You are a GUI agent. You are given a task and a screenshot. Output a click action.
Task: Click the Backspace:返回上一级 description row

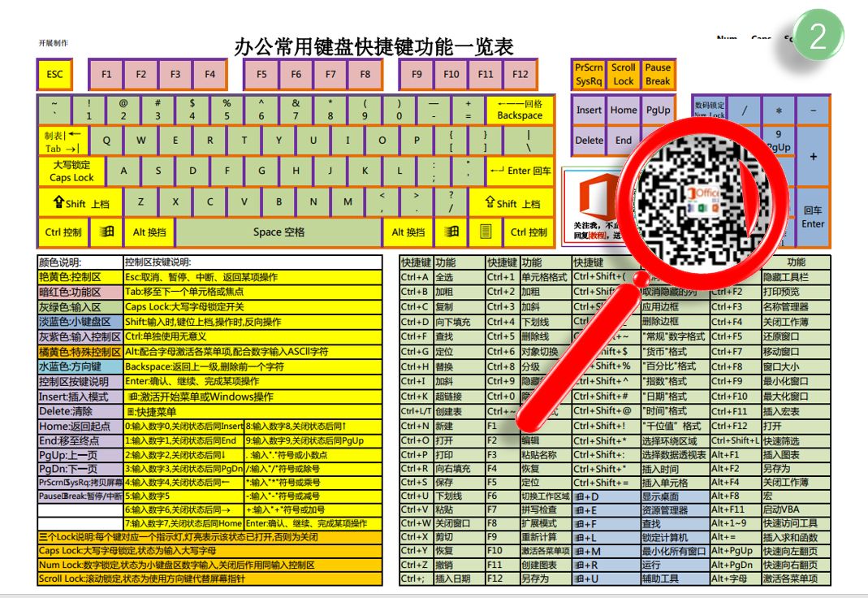pyautogui.click(x=253, y=366)
